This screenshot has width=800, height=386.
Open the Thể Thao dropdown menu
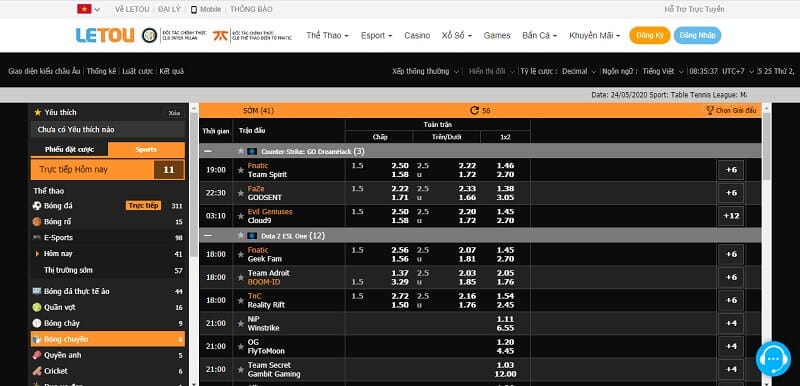click(328, 36)
